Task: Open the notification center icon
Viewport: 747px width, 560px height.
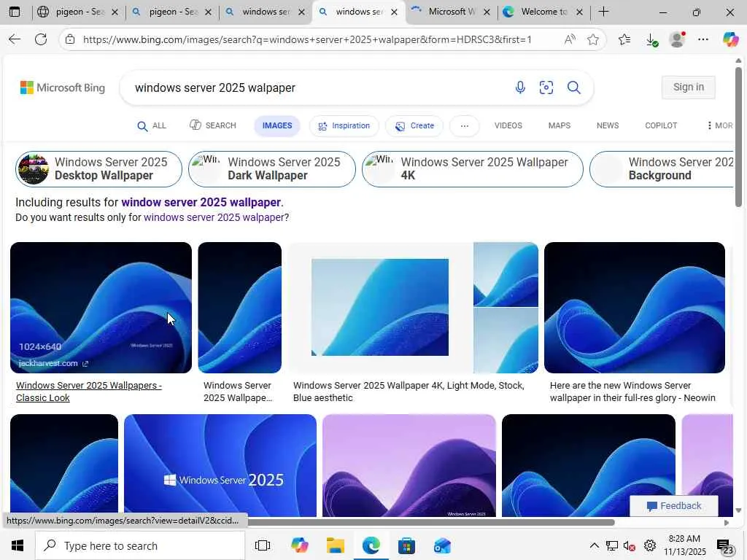Action: point(724,546)
